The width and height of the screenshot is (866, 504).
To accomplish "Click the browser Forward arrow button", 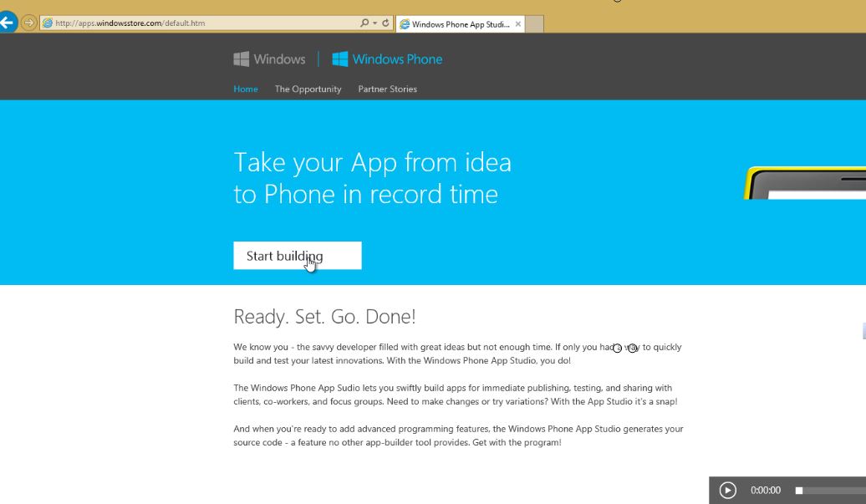I will tap(28, 23).
